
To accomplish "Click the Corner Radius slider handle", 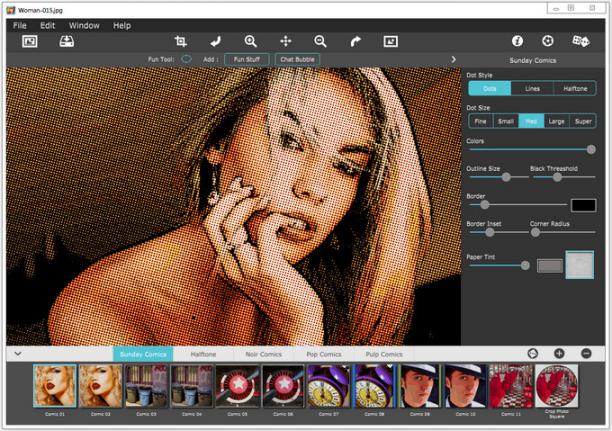I will (x=535, y=232).
